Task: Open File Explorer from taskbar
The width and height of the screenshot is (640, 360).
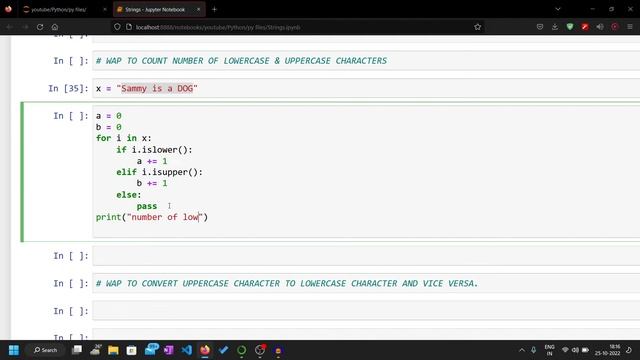Action: 113,350
